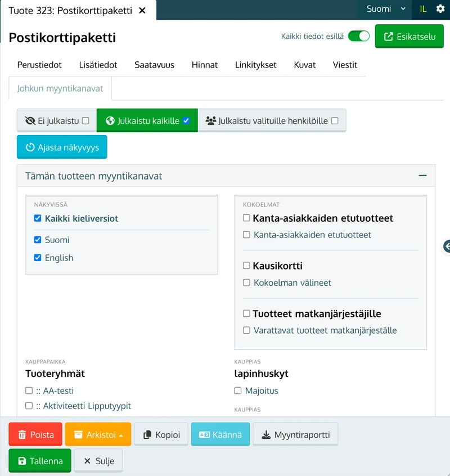Switch to the Perustiedot tab
The height and width of the screenshot is (476, 450).
pos(39,65)
